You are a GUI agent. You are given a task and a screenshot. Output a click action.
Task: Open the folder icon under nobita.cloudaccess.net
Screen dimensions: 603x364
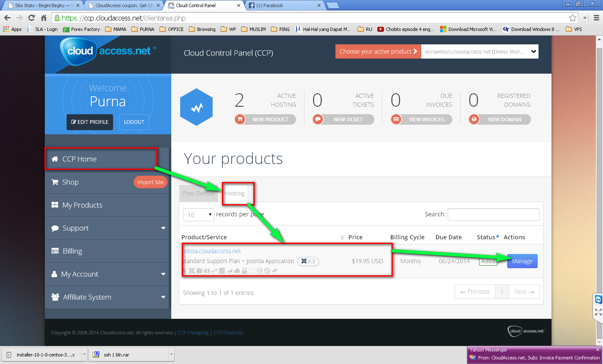[x=199, y=271]
